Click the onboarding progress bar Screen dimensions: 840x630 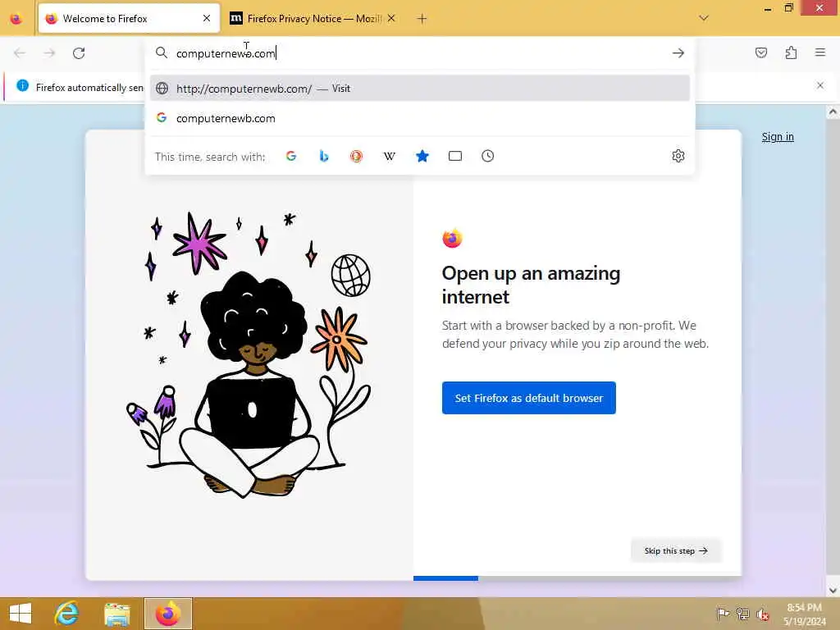click(x=577, y=578)
